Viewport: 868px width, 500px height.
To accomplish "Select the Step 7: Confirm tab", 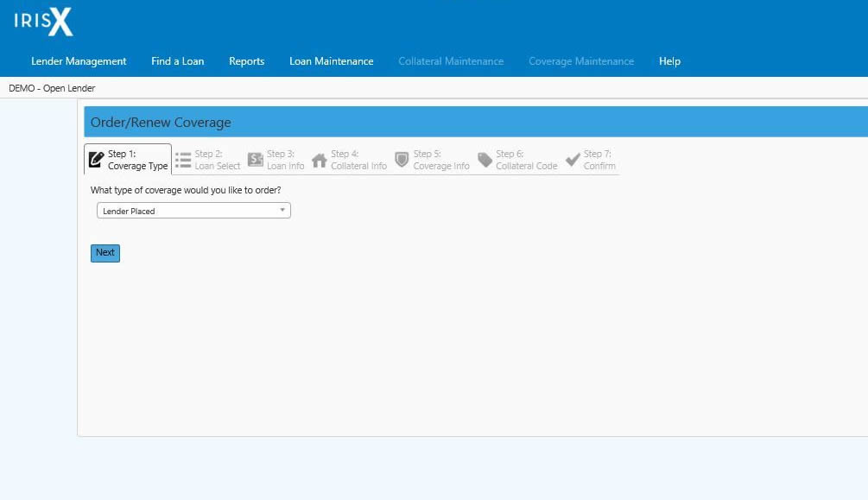I will (591, 160).
